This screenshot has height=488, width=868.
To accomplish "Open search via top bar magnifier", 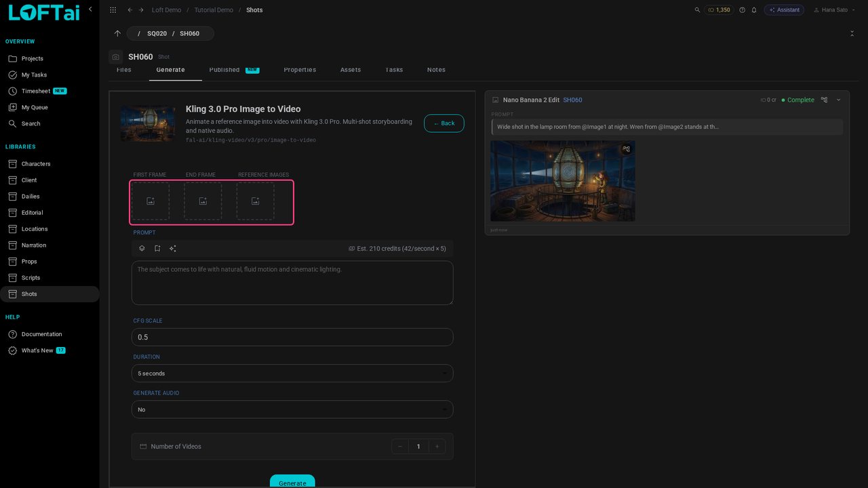I will click(697, 10).
